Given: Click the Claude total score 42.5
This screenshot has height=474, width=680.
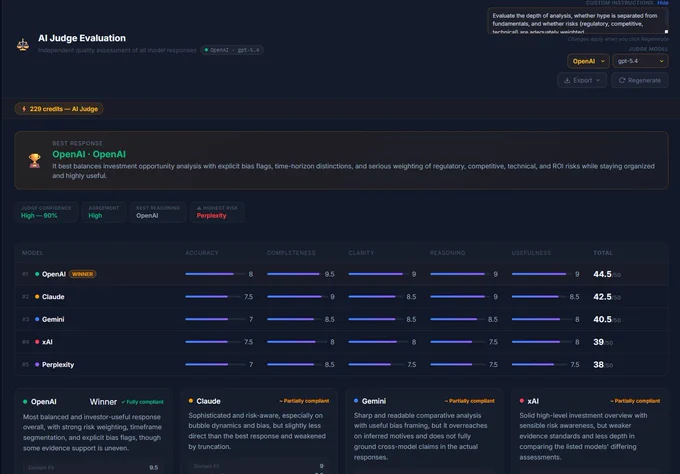Looking at the screenshot, I should [x=602, y=297].
